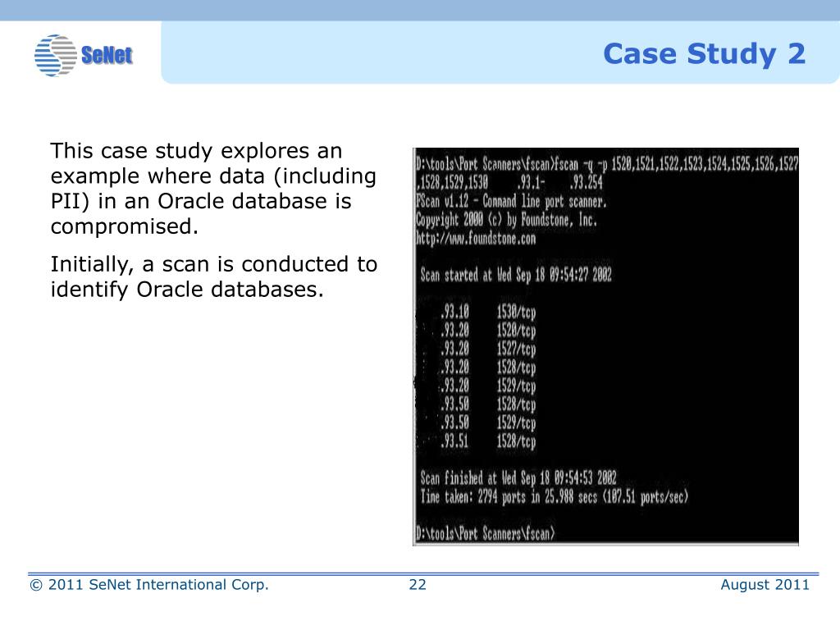
Task: Click the '.93.10 1530/tcp' result row
Action: [x=488, y=312]
